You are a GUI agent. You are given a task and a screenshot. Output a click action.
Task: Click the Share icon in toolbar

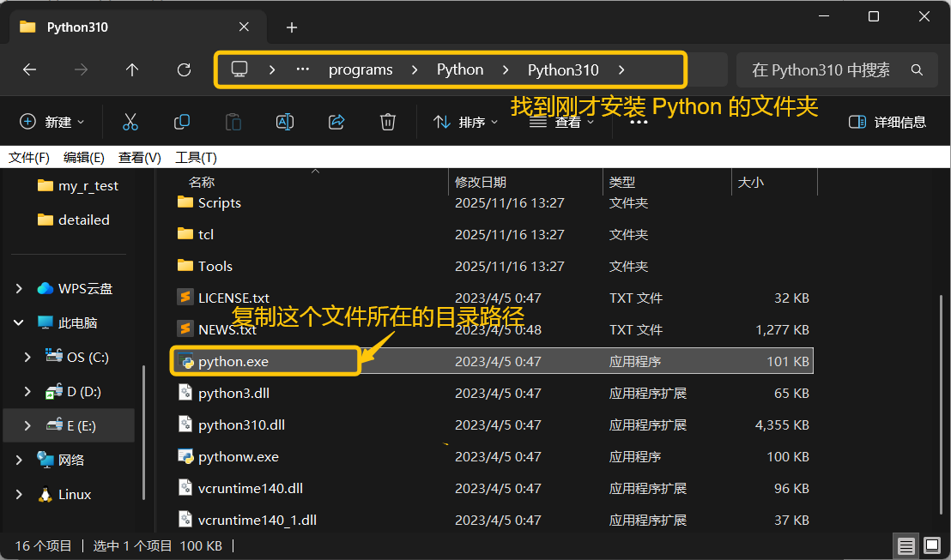pos(336,122)
